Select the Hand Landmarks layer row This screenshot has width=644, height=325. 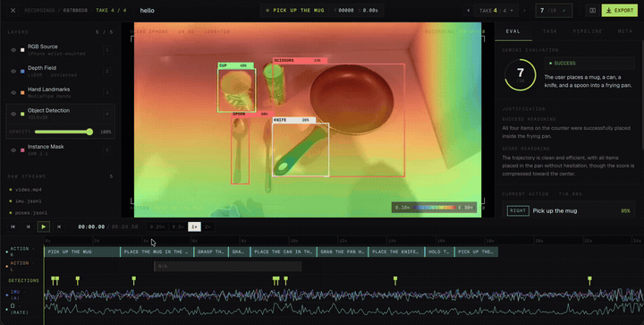pyautogui.click(x=61, y=92)
